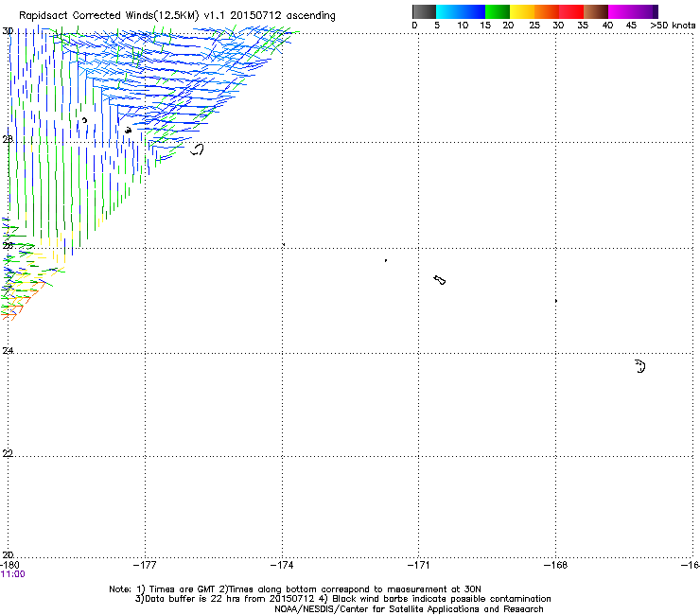Viewport: 700px width, 615px height.
Task: Click longitude label '-180' on bottom axis
Action: [9, 565]
